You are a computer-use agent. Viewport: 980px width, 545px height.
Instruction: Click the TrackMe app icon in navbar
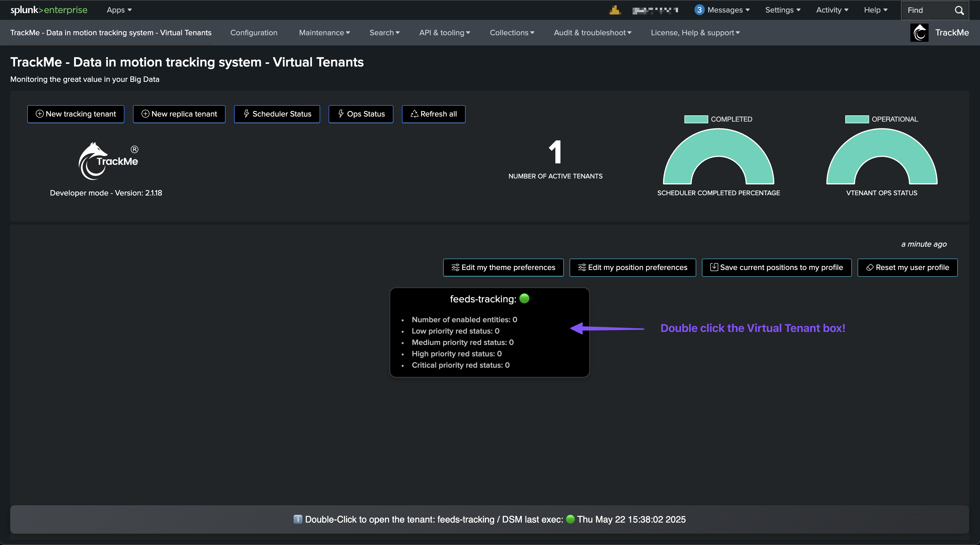[919, 33]
